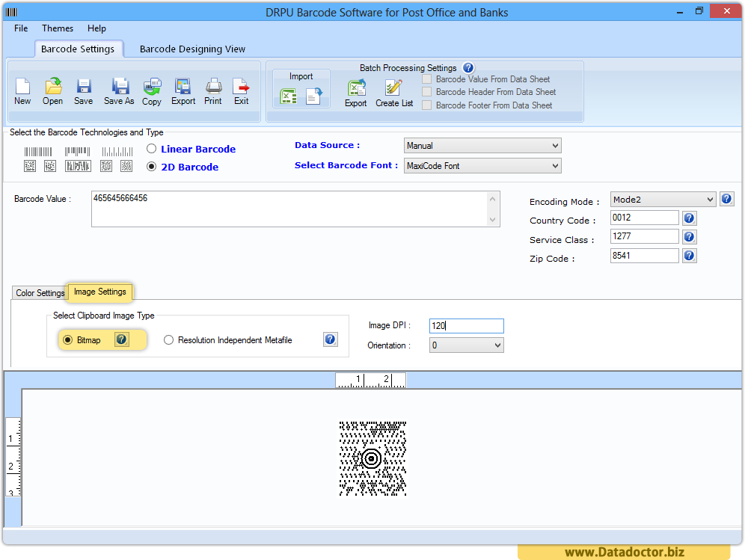The height and width of the screenshot is (560, 745).
Task: Switch to Barcode Designing View tab
Action: coord(192,49)
